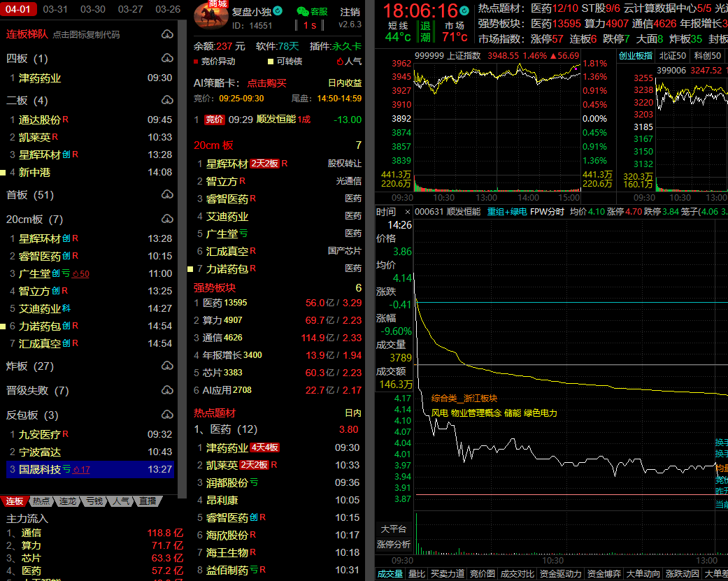728x581 pixels.
Task: Click the 1 s refresh interval control
Action: tap(310, 26)
